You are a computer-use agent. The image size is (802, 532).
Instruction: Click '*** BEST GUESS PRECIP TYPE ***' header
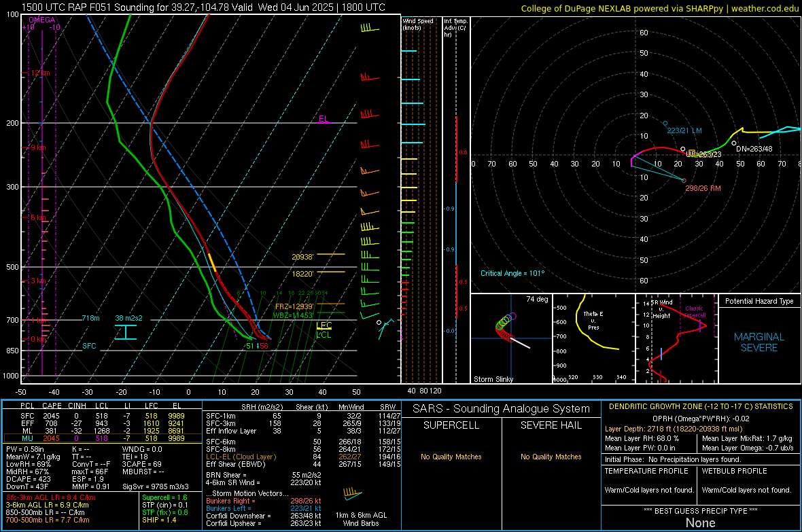pyautogui.click(x=700, y=510)
